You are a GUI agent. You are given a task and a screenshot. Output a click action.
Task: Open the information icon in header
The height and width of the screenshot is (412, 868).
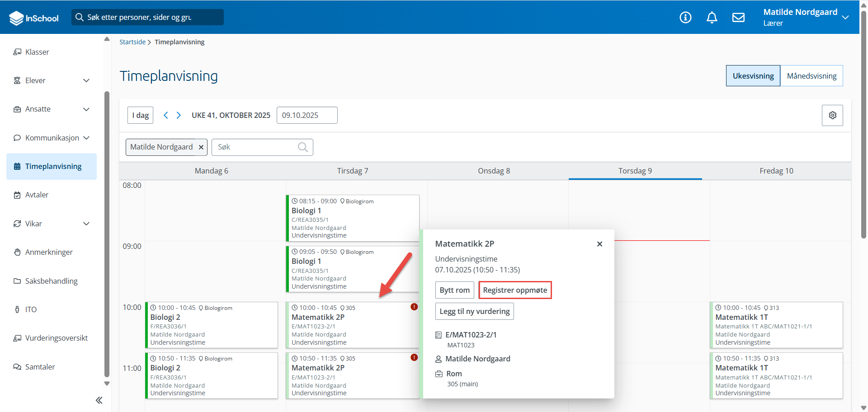(x=685, y=18)
